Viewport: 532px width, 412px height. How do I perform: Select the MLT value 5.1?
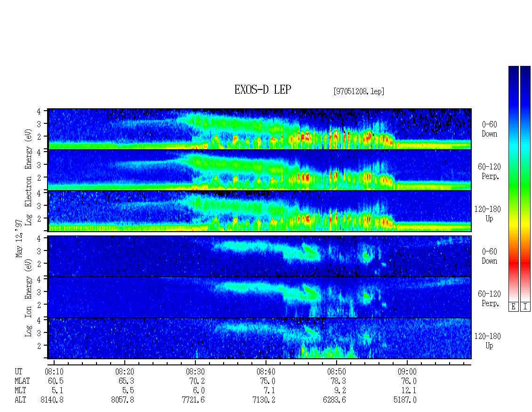(58, 391)
